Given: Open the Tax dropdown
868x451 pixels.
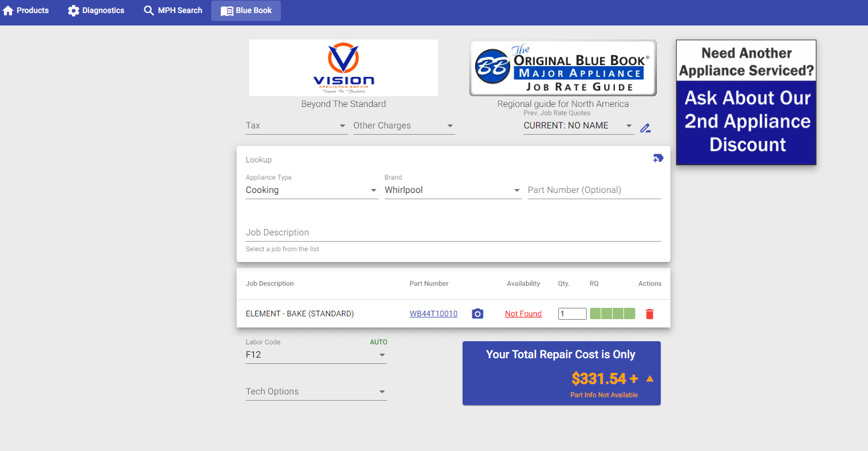Looking at the screenshot, I should [x=296, y=126].
